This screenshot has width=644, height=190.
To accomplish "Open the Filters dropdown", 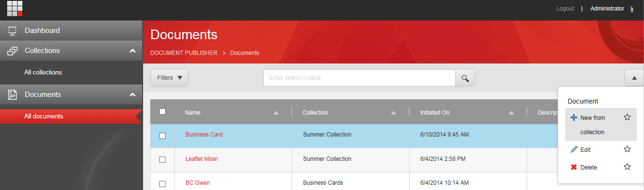I will 169,78.
